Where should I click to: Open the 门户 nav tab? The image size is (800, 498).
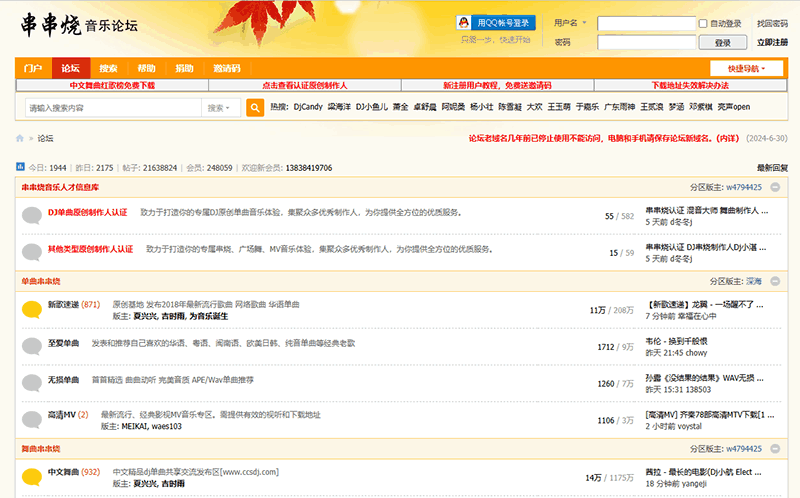coord(33,68)
